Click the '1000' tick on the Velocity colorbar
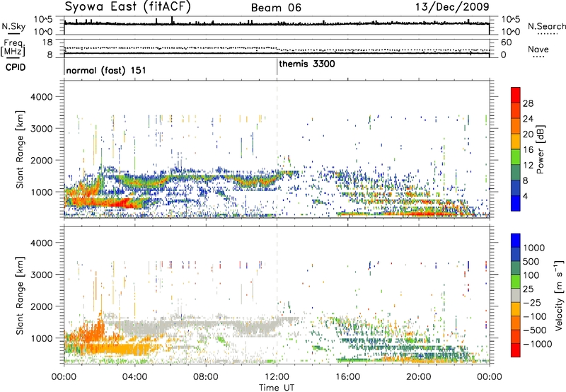Screen dimensions: 566x392 tap(534, 248)
